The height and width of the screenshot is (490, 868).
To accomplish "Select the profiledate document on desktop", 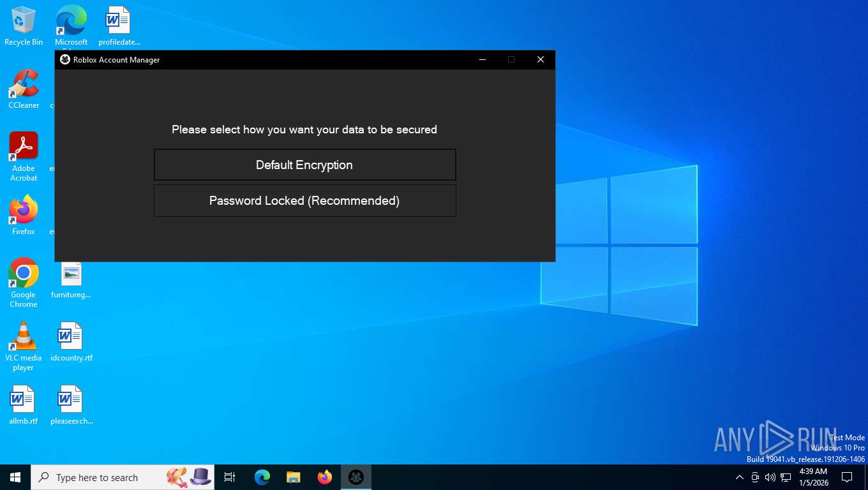I will (x=119, y=27).
